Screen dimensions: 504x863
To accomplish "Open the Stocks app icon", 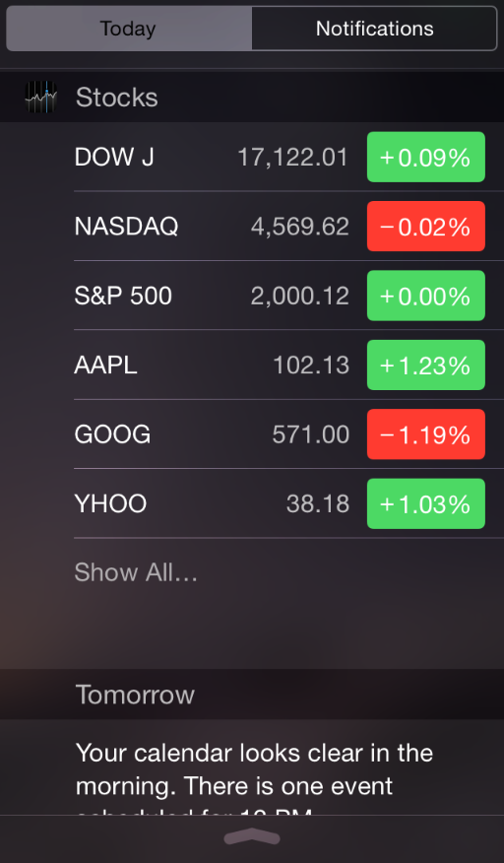I will [x=41, y=97].
